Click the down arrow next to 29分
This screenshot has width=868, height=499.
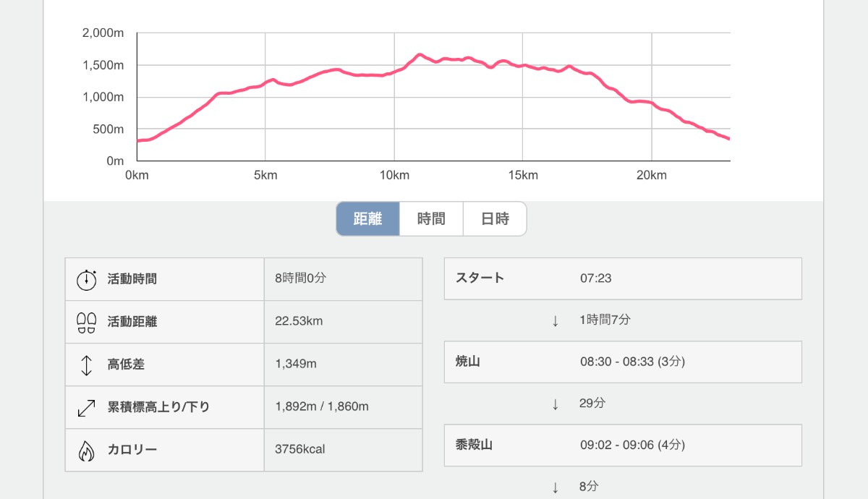click(x=556, y=404)
